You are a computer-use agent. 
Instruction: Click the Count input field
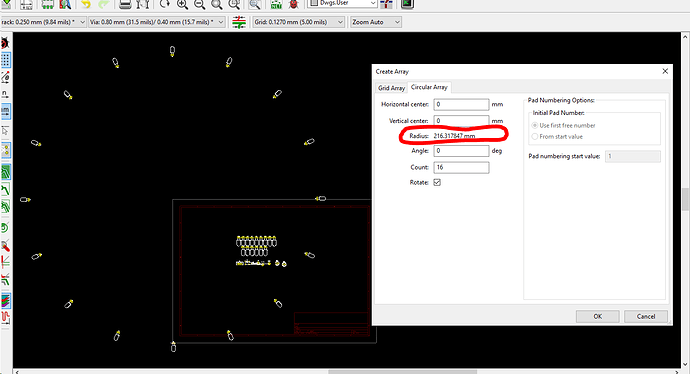coord(461,167)
